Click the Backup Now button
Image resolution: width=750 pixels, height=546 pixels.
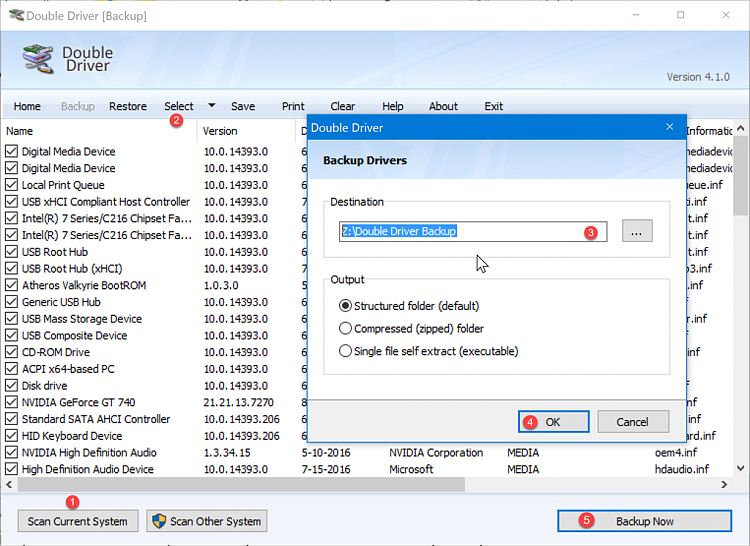point(644,521)
